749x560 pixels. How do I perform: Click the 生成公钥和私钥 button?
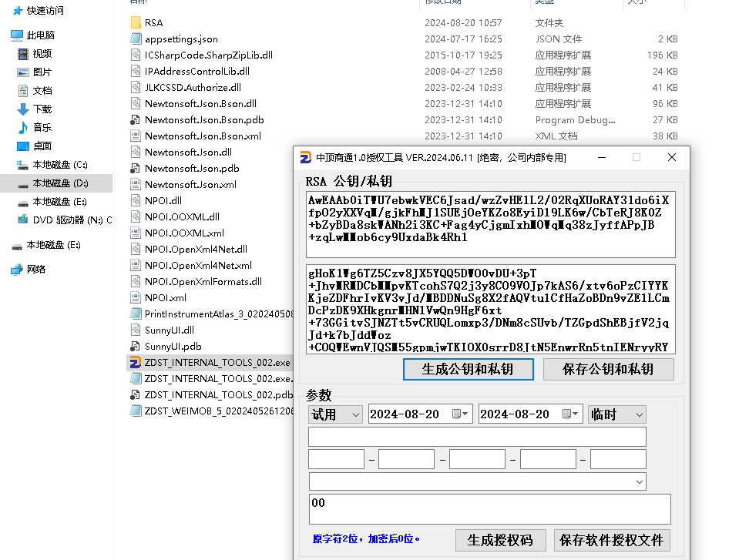(468, 370)
